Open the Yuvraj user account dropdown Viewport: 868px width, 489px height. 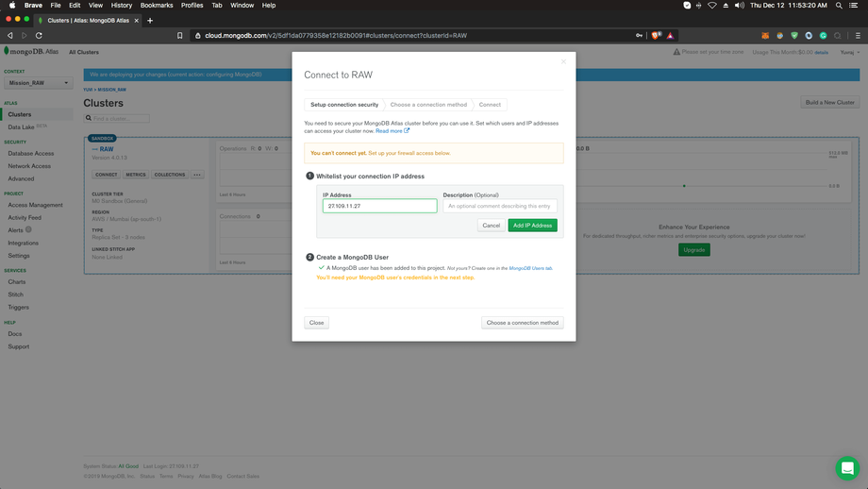click(x=848, y=52)
